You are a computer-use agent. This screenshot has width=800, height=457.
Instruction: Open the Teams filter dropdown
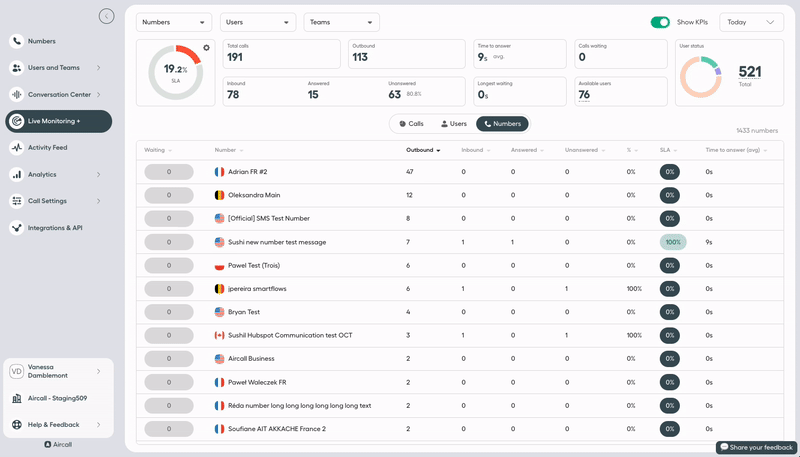pos(341,22)
